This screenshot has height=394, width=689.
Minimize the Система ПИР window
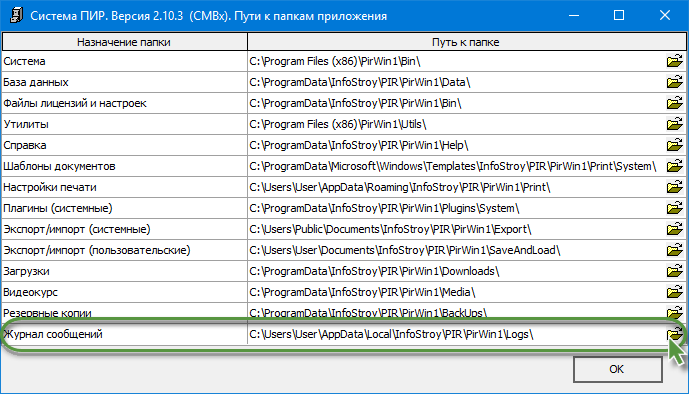(574, 15)
